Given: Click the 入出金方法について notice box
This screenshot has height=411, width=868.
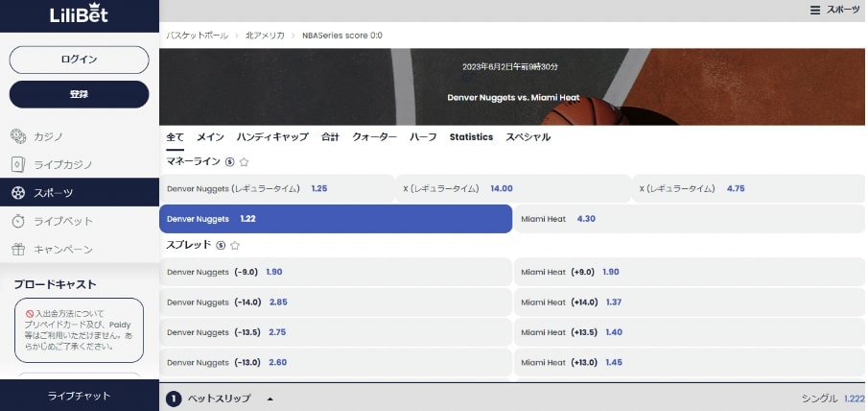Looking at the screenshot, I should [79, 330].
